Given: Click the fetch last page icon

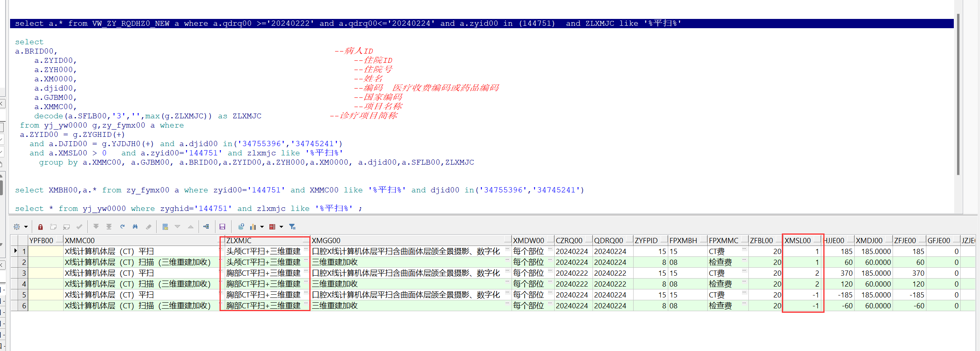Looking at the screenshot, I should point(109,227).
